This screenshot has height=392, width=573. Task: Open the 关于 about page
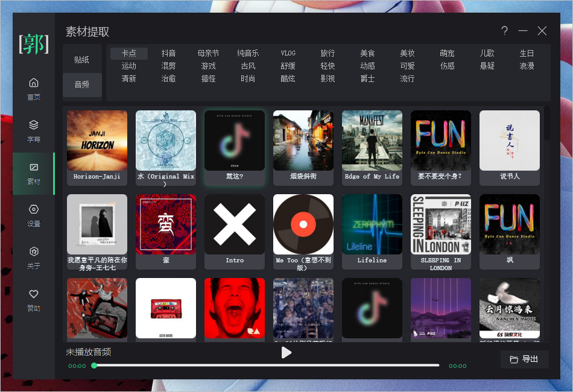click(34, 258)
